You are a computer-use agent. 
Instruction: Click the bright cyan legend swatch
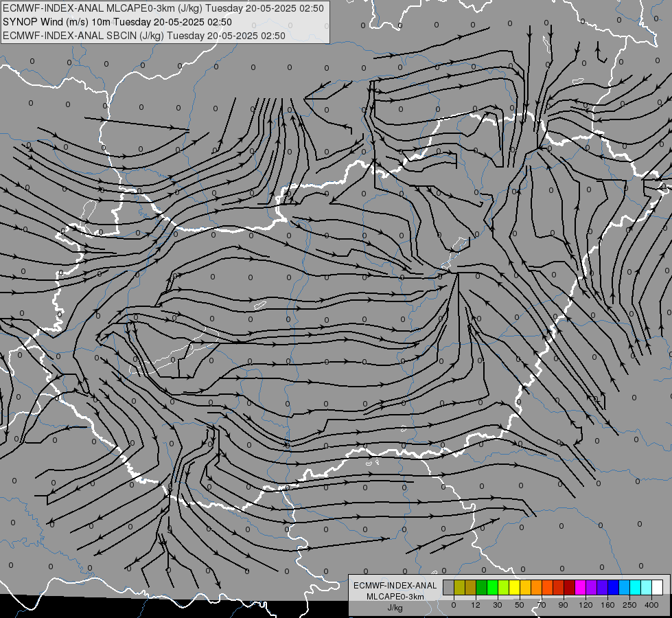pyautogui.click(x=636, y=587)
